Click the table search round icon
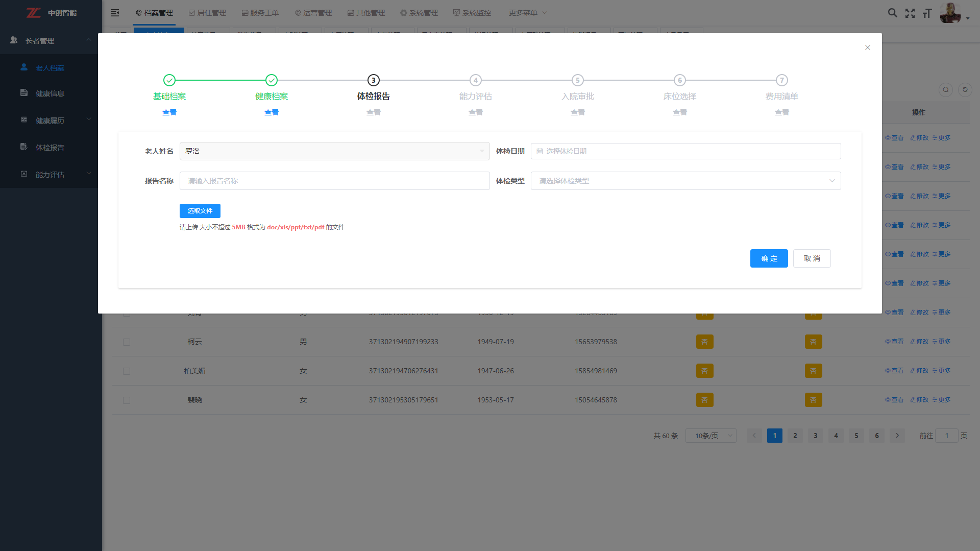 (945, 90)
